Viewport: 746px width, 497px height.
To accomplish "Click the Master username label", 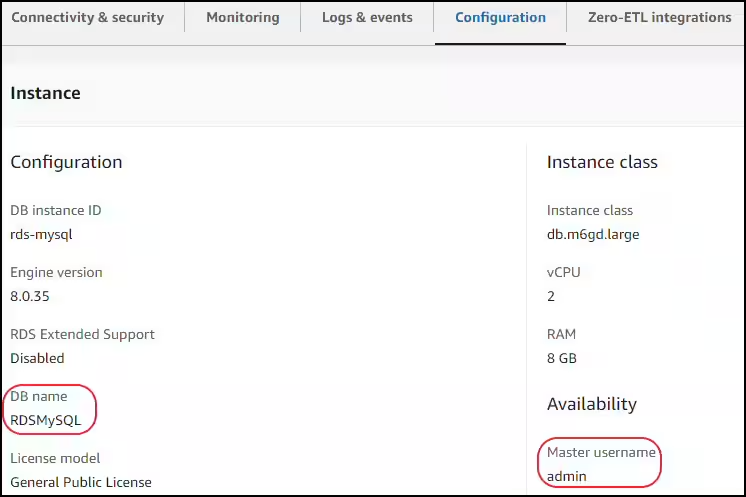I will [x=601, y=452].
